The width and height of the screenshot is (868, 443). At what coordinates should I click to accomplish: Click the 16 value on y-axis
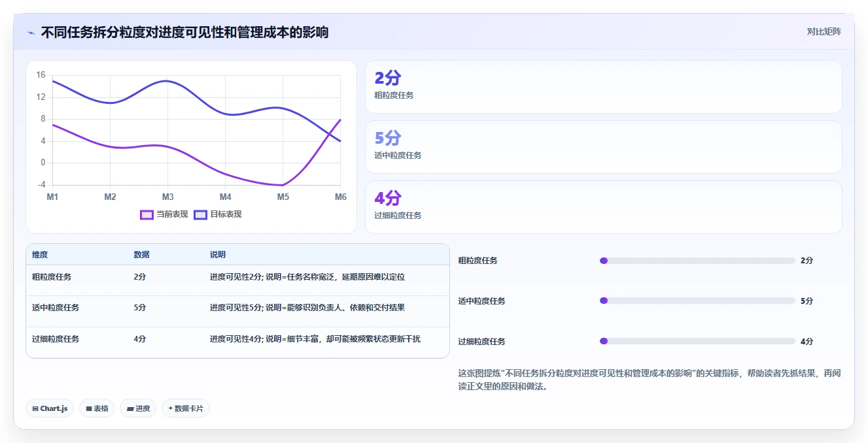point(41,75)
